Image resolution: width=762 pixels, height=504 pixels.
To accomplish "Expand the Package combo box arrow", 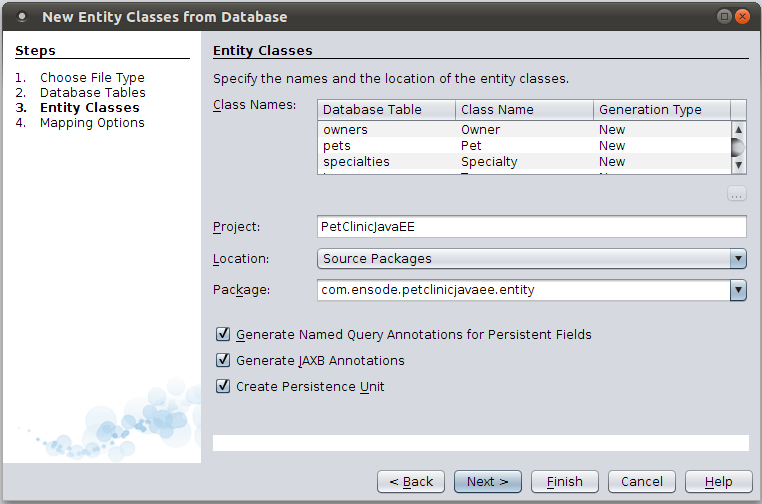I will pos(738,290).
